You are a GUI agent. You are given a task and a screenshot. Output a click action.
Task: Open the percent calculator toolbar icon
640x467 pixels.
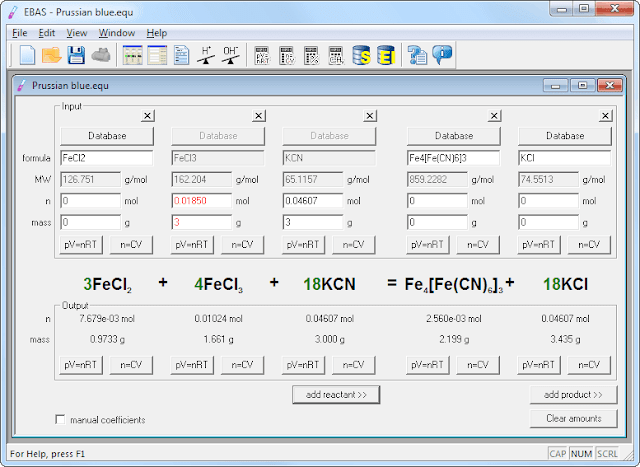point(311,55)
